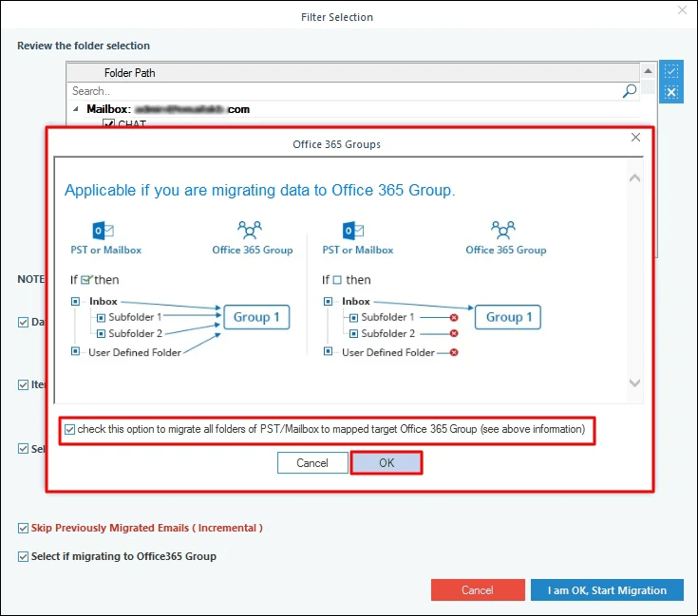Click the dialog scroll down arrow
This screenshot has height=616, width=698.
click(635, 383)
